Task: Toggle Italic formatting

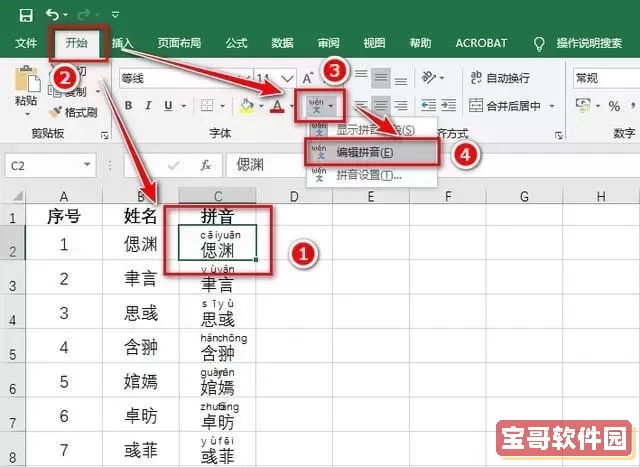Action: pyautogui.click(x=149, y=106)
